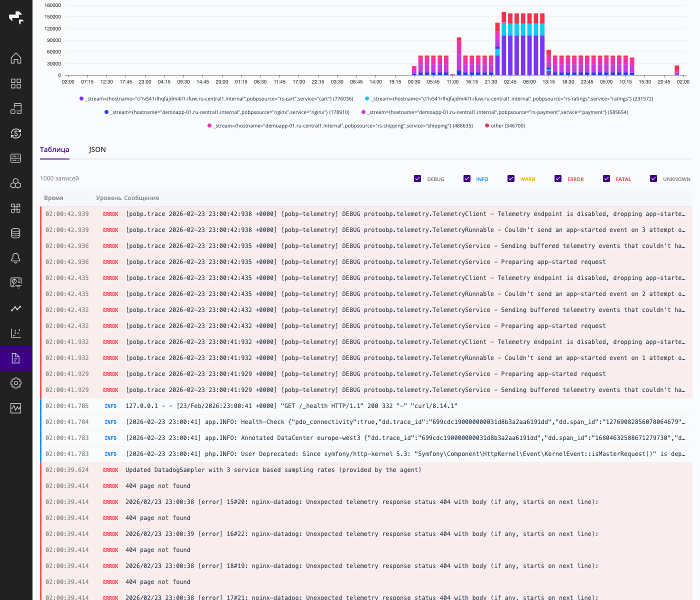The image size is (700, 600).
Task: Toggle the INFO level filter checkbox
Action: 467,178
